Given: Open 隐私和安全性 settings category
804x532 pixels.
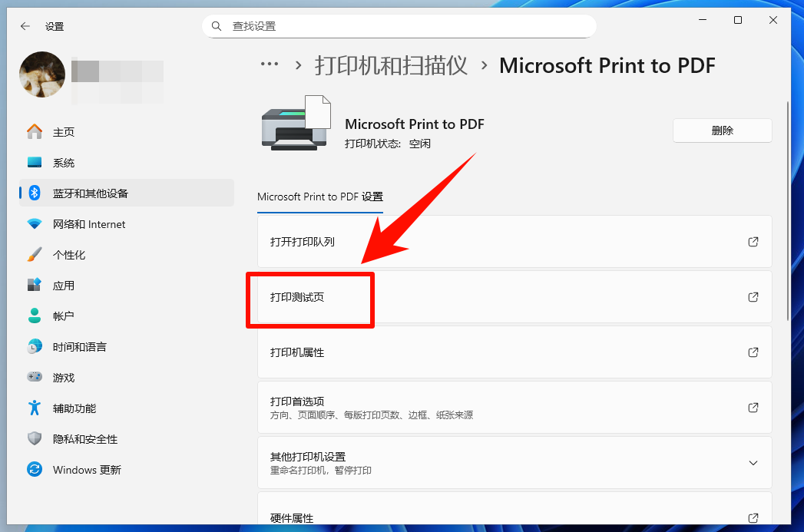Looking at the screenshot, I should [127, 439].
